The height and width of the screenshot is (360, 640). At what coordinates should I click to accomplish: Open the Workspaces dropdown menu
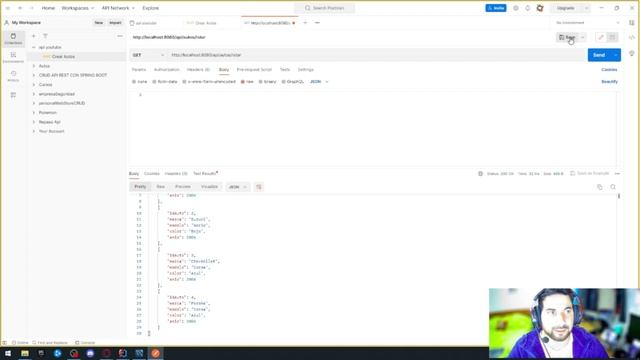point(78,8)
